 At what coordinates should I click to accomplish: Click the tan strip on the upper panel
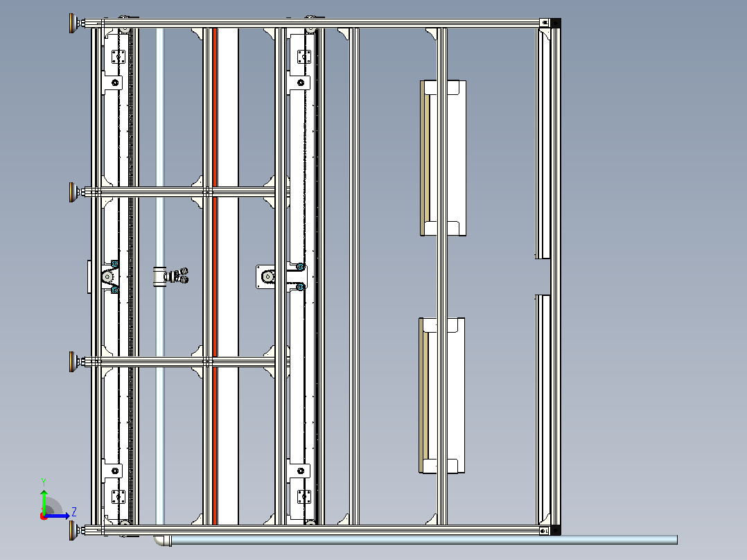(423, 158)
